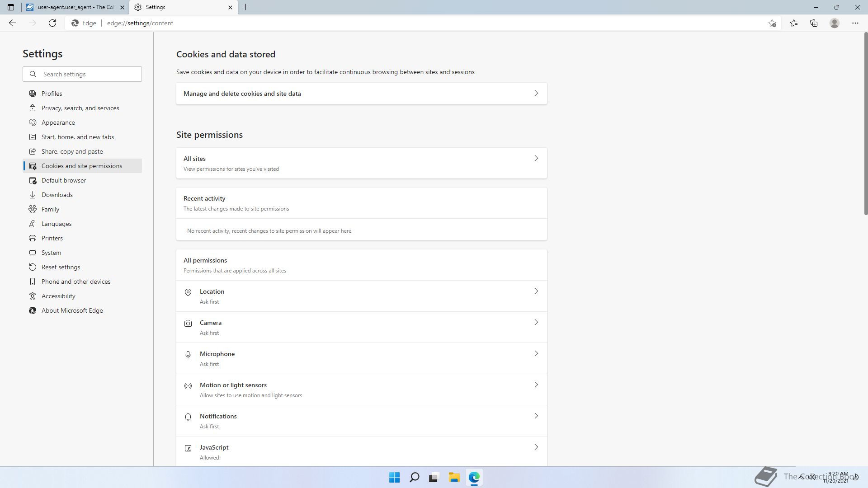Open the Favorites star icon

pos(794,23)
